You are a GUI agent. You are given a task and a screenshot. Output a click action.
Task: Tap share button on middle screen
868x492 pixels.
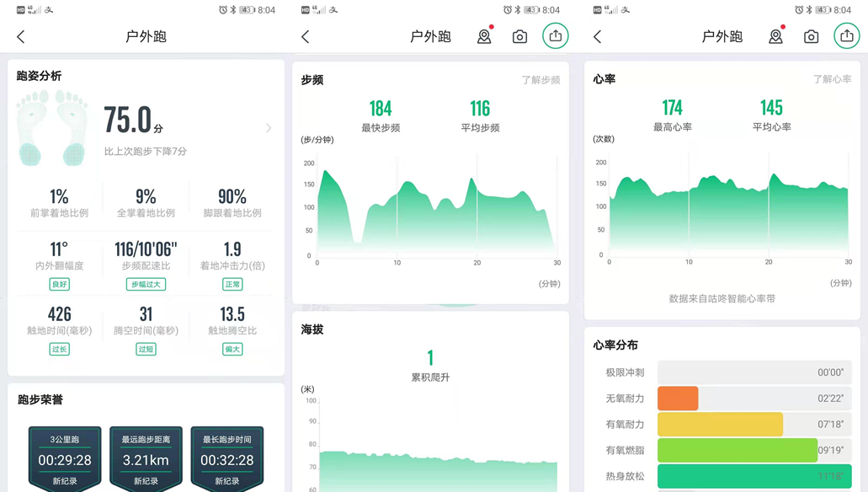(x=555, y=36)
